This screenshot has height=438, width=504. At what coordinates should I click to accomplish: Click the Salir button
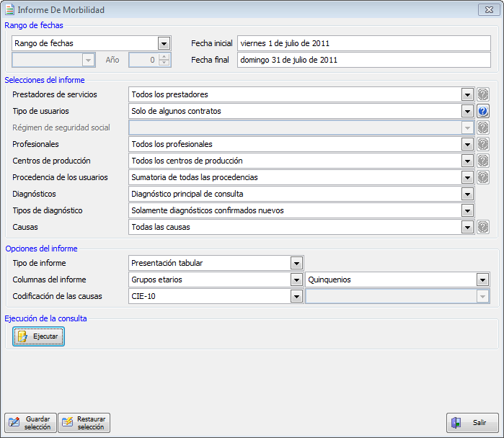472,423
